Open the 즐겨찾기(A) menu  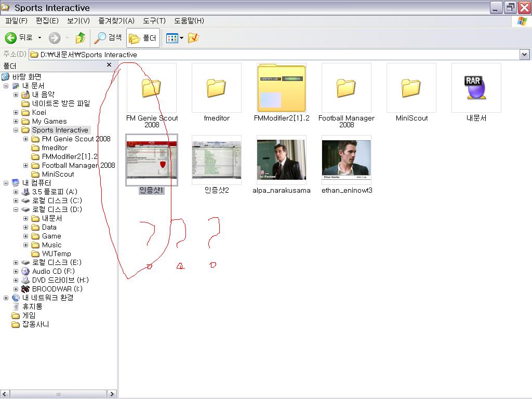pyautogui.click(x=116, y=21)
